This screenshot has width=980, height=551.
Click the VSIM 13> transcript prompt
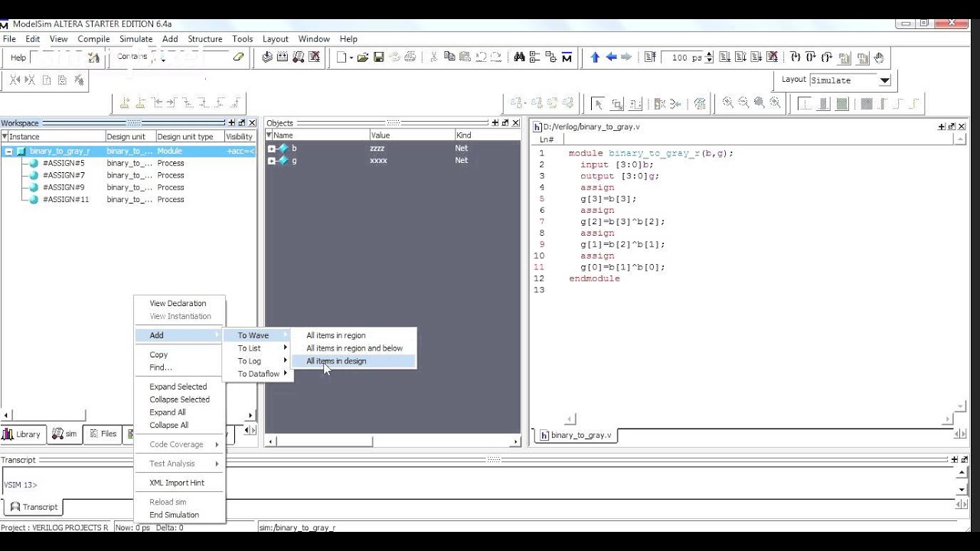pos(21,484)
